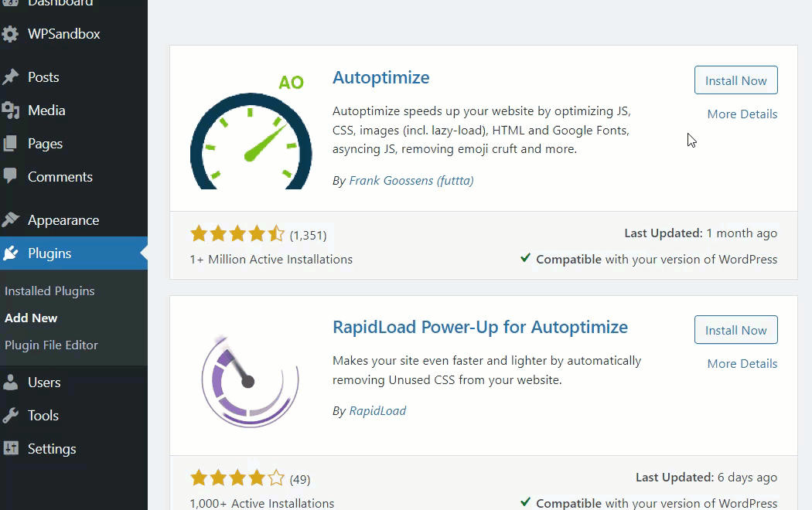
Task: Select the Plugins menu item
Action: click(x=73, y=253)
